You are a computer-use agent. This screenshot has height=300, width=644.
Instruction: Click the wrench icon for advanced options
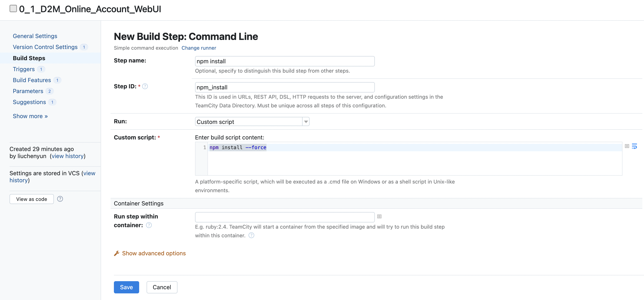point(117,253)
